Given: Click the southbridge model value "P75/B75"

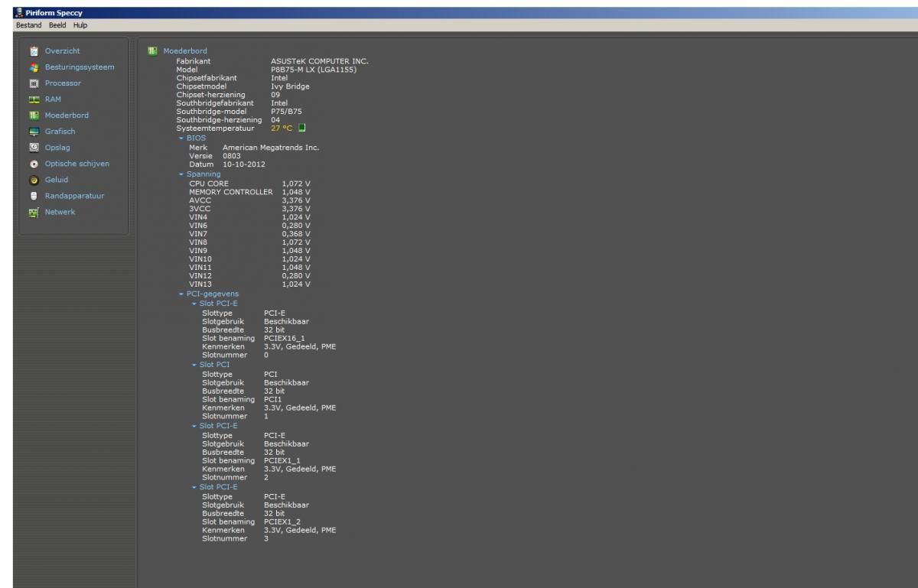Looking at the screenshot, I should (286, 111).
